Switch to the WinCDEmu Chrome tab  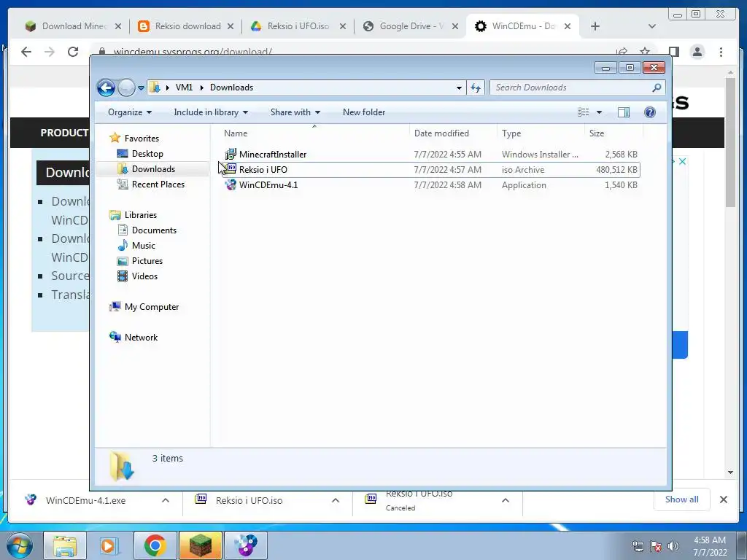[x=523, y=26]
